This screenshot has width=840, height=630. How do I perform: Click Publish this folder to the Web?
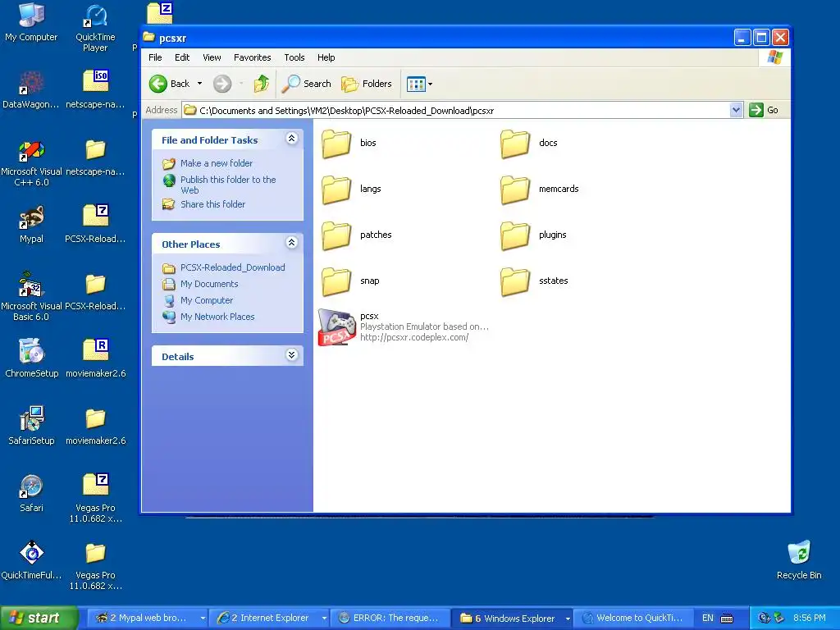tap(228, 185)
